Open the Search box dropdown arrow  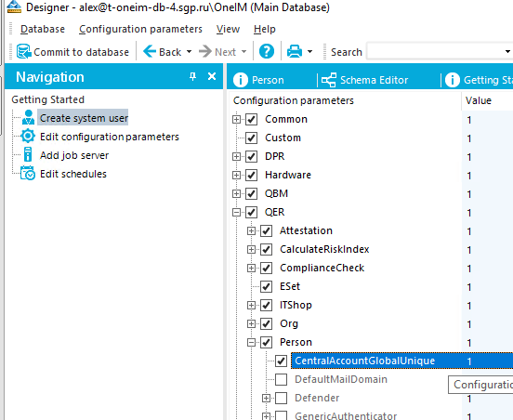point(507,52)
